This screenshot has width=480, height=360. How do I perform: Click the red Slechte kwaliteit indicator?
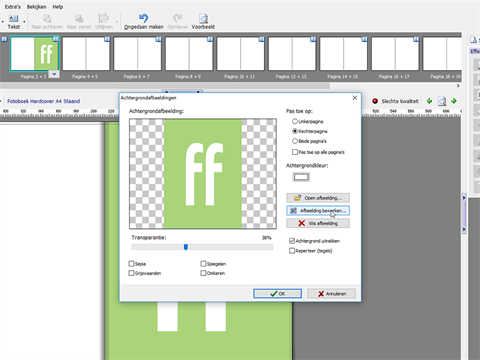click(x=375, y=101)
